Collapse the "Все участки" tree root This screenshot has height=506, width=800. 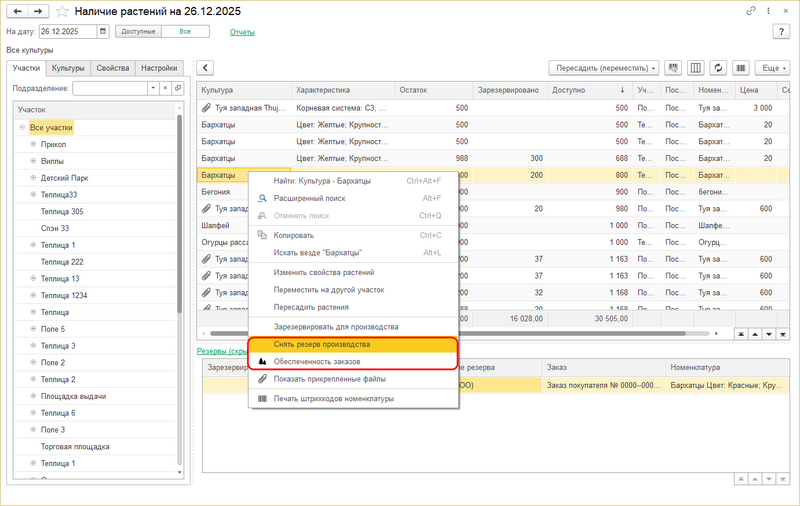[22, 128]
